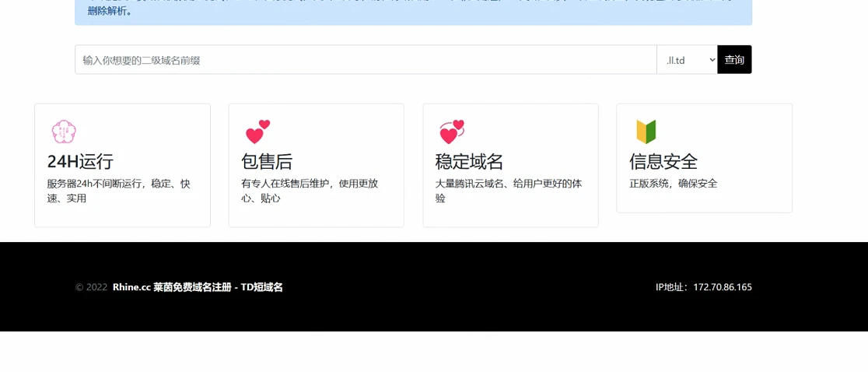Click the 24H运行 card heading
This screenshot has width=868, height=372.
[x=80, y=162]
